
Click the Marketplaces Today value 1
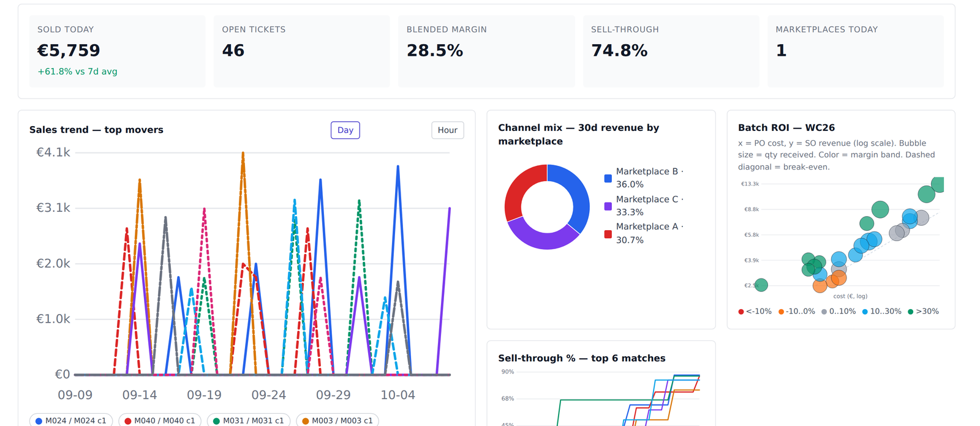[781, 50]
